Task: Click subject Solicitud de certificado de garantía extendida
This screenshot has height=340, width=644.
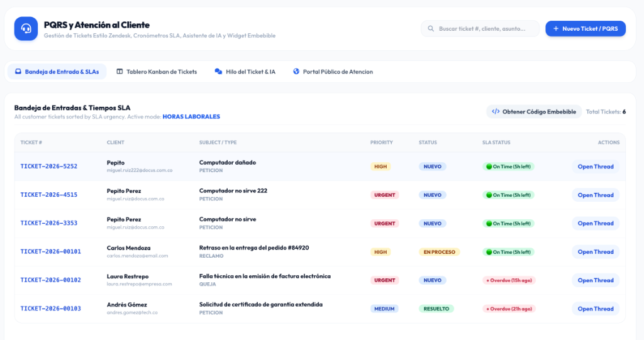Action: pos(261,305)
